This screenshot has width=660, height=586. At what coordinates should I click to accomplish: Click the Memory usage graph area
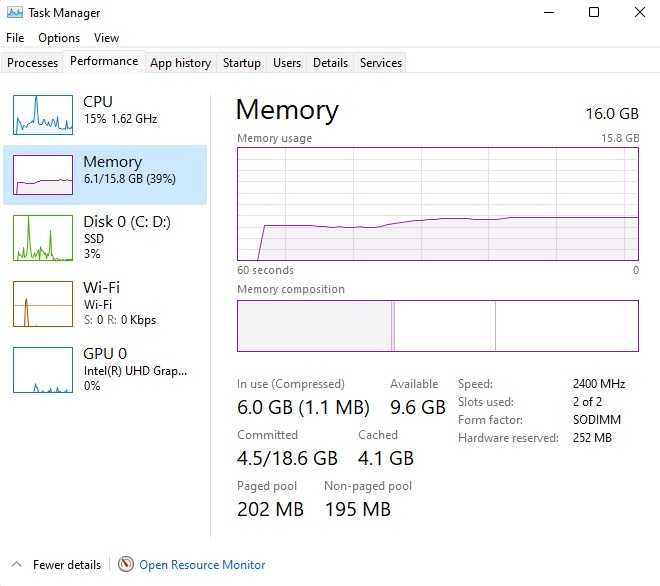tap(437, 204)
